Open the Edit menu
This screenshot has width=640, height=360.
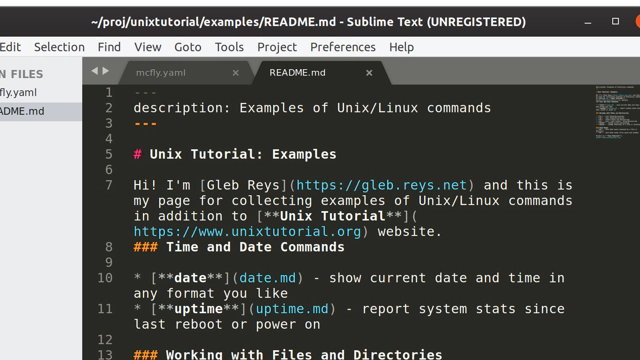pyautogui.click(x=10, y=47)
